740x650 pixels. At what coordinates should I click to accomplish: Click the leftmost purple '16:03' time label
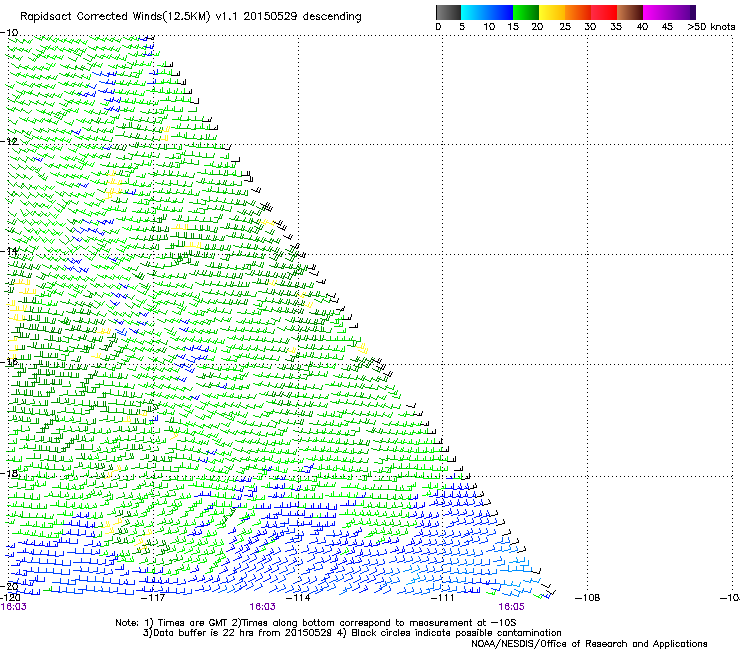tap(14, 607)
